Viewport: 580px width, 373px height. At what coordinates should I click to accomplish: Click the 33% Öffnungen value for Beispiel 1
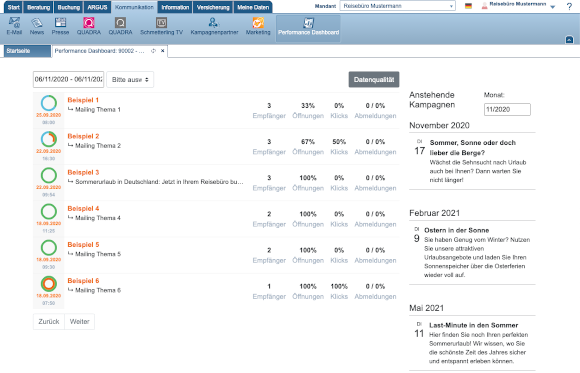tap(308, 106)
